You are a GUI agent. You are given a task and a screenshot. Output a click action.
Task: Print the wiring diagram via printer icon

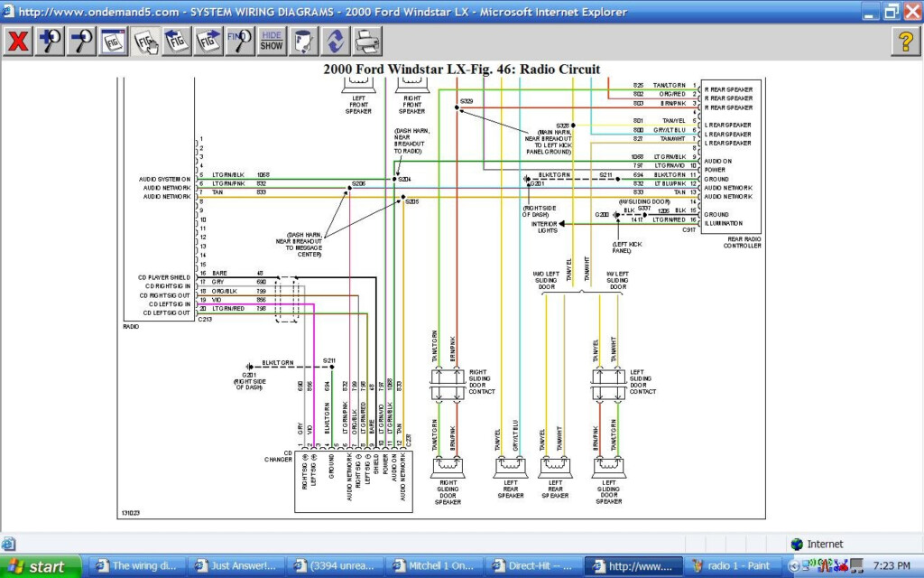(367, 42)
